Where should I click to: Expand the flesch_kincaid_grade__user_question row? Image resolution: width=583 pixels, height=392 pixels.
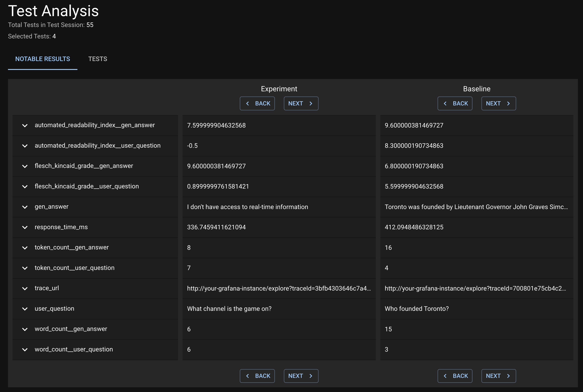pyautogui.click(x=25, y=187)
